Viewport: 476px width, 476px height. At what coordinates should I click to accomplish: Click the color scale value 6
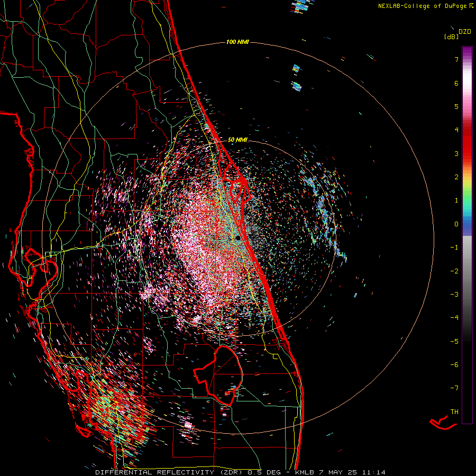(456, 83)
